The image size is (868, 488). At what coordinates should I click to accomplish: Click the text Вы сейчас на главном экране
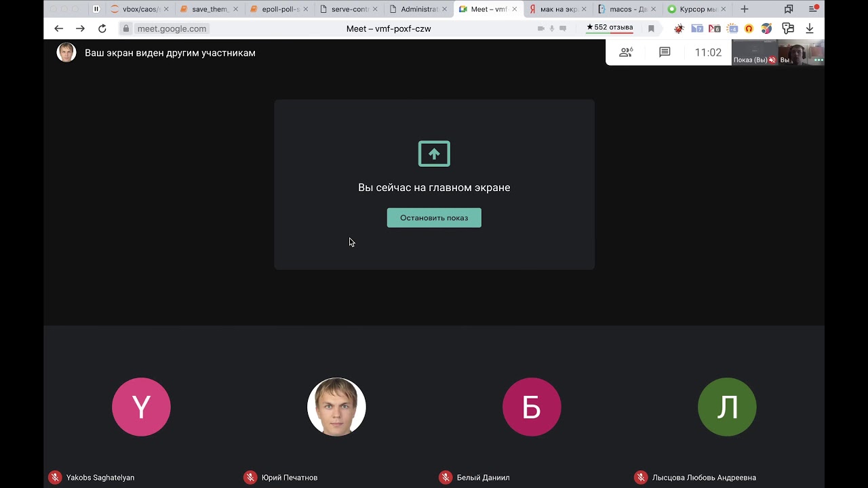point(434,187)
